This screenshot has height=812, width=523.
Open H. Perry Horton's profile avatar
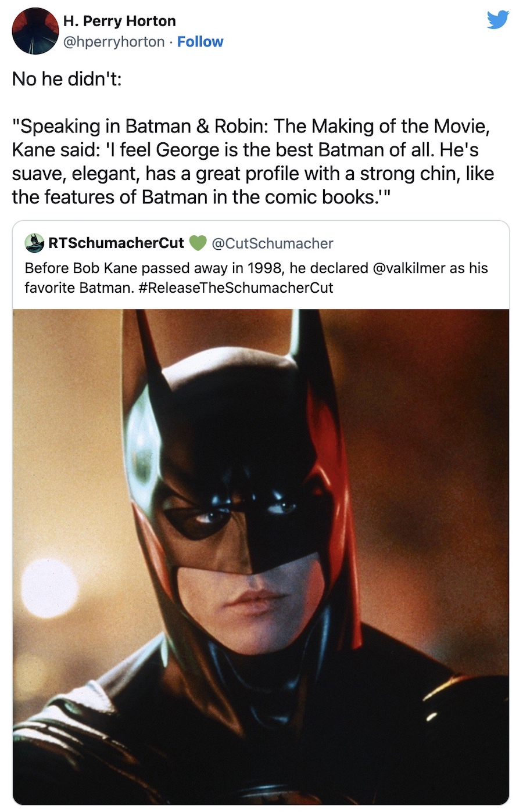coord(35,31)
